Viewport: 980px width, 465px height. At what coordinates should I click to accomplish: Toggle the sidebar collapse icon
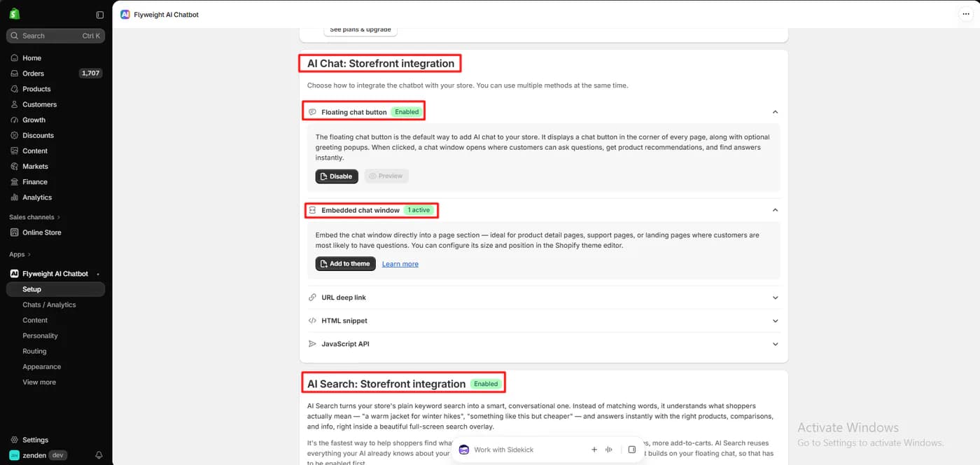pos(99,15)
